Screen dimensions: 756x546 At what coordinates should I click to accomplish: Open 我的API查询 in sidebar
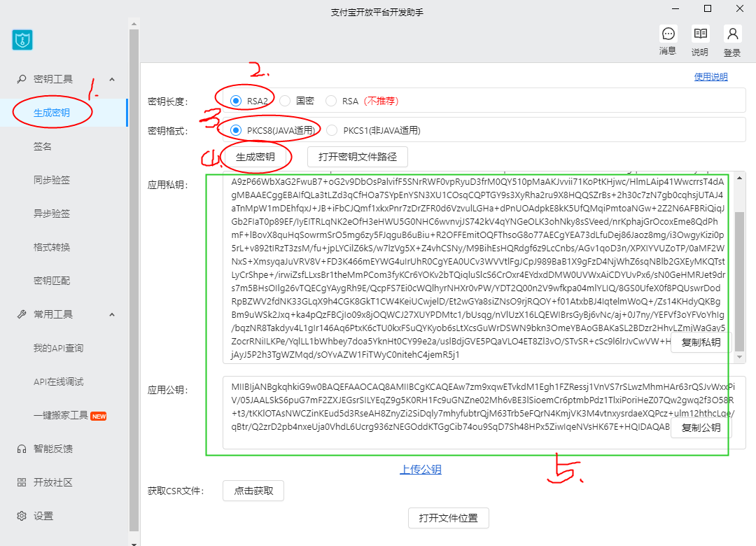point(58,348)
